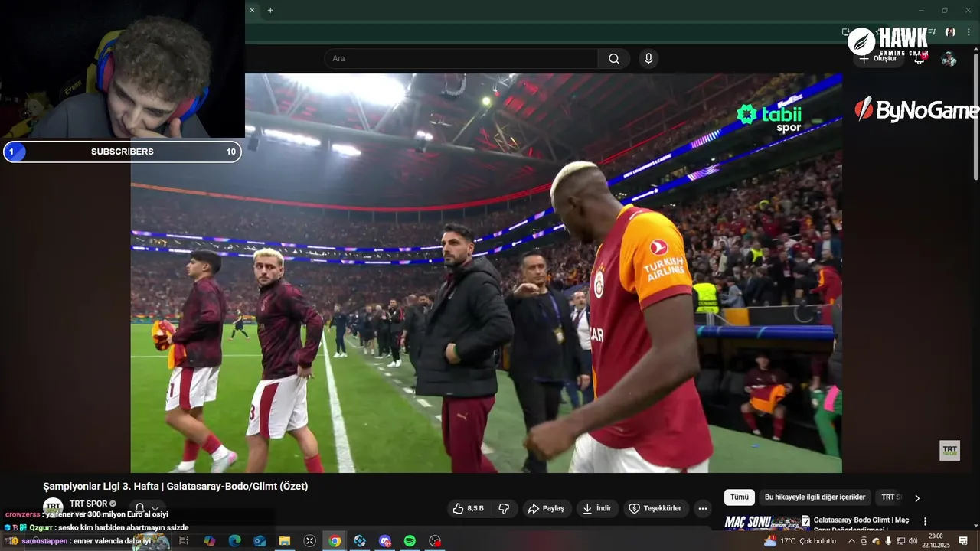Screen dimensions: 980x551
Task: Open File Explorer from taskbar
Action: coord(284,541)
